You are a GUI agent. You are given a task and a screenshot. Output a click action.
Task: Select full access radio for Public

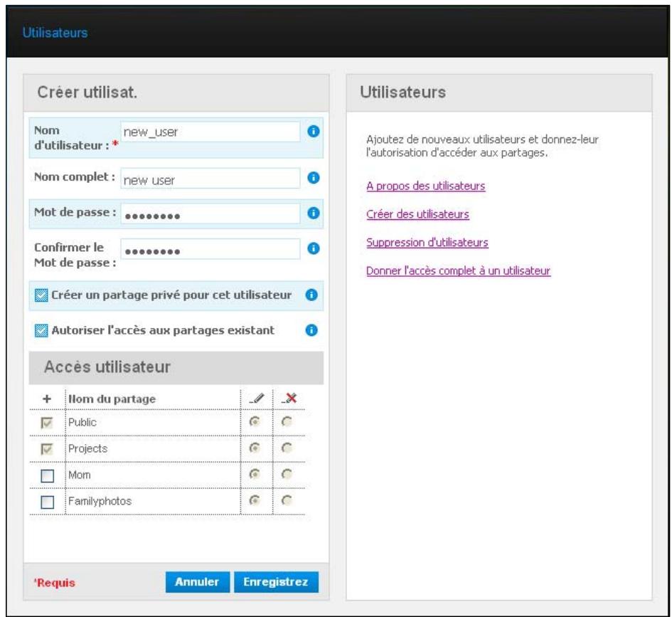(255, 421)
